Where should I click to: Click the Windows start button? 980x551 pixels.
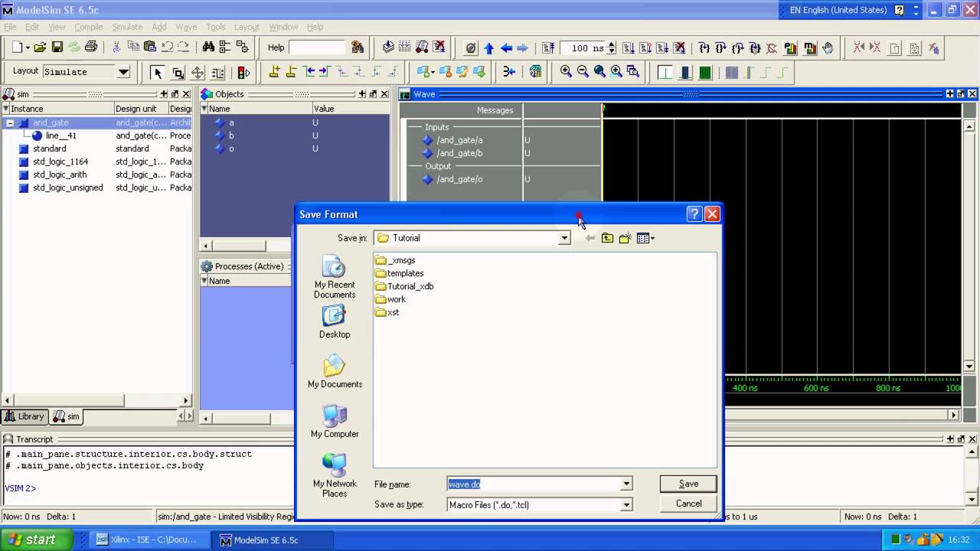coord(36,540)
